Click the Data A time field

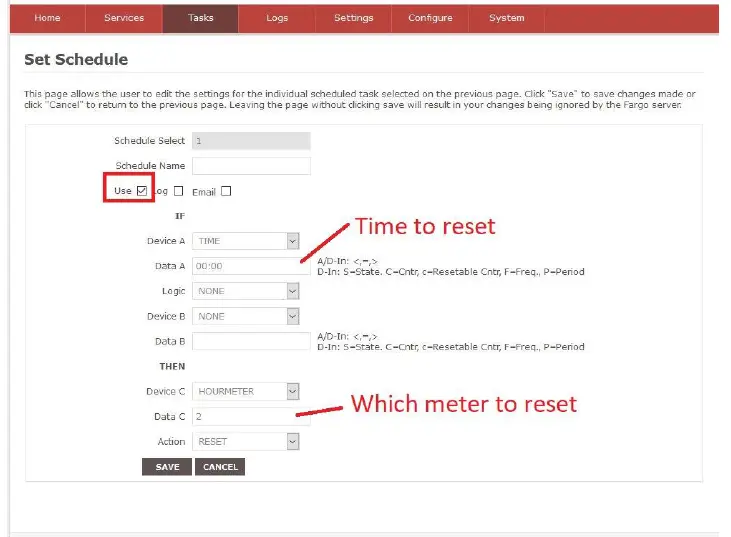[251, 266]
